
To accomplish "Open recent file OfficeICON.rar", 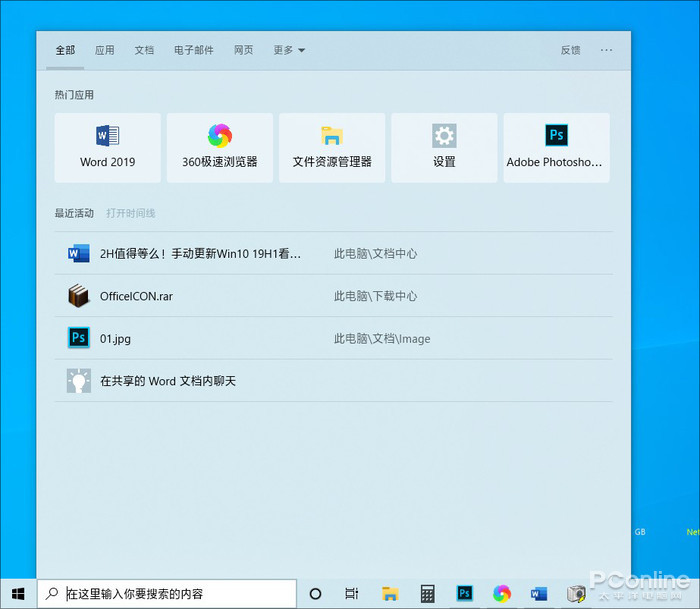I will [333, 296].
